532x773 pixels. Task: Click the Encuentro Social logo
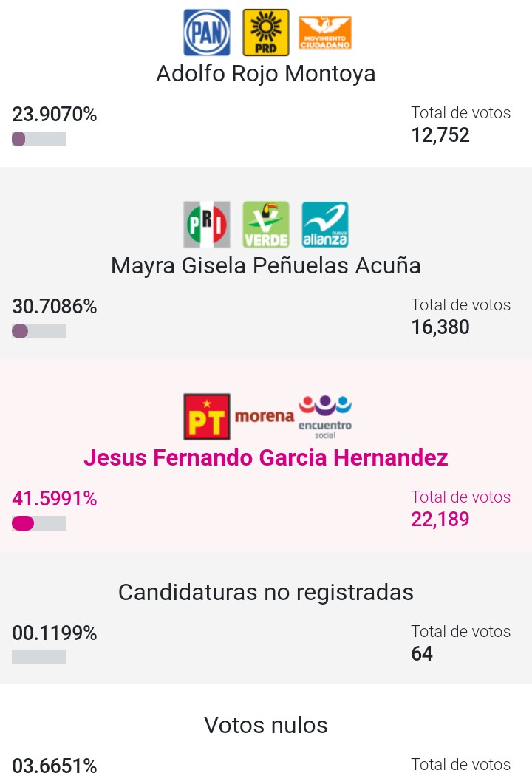pos(325,415)
